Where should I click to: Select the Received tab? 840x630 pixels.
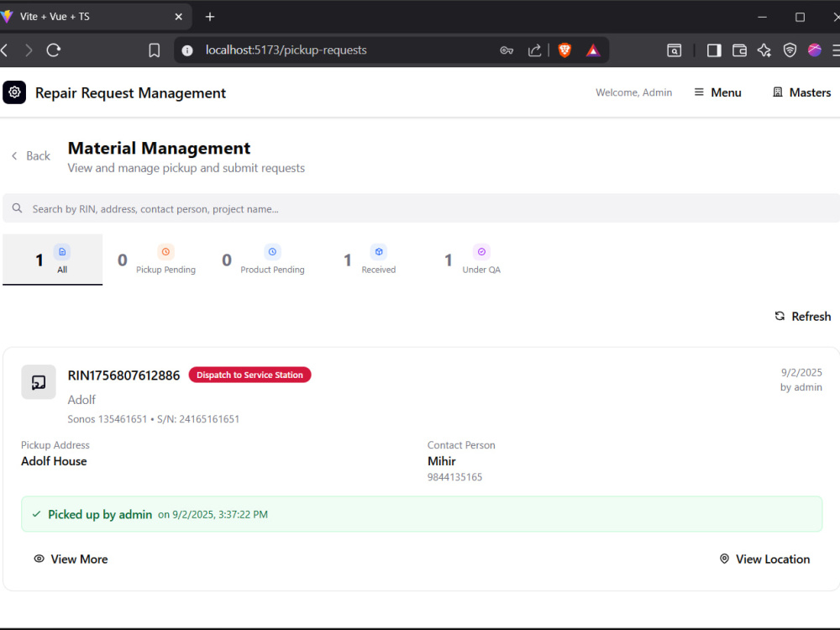[x=370, y=260]
